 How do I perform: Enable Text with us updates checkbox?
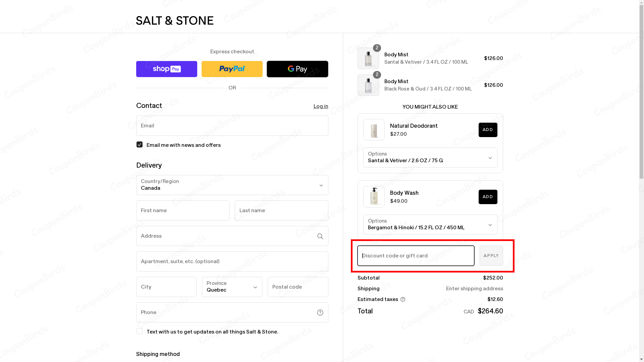pos(139,331)
